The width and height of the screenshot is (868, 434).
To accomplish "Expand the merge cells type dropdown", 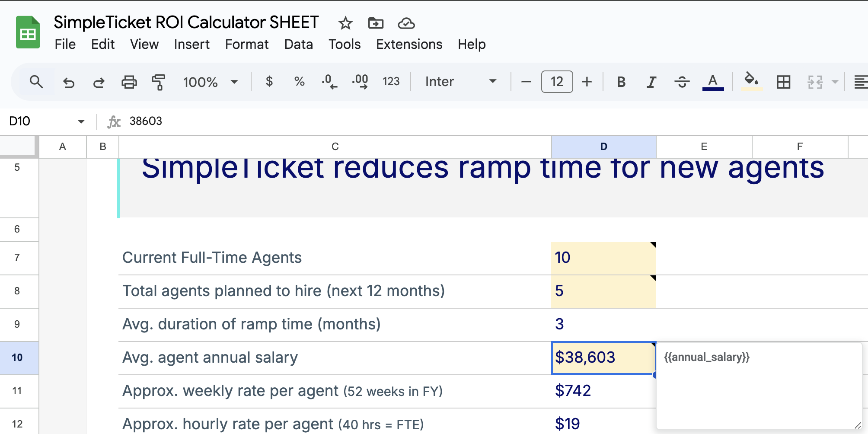I will coord(835,82).
